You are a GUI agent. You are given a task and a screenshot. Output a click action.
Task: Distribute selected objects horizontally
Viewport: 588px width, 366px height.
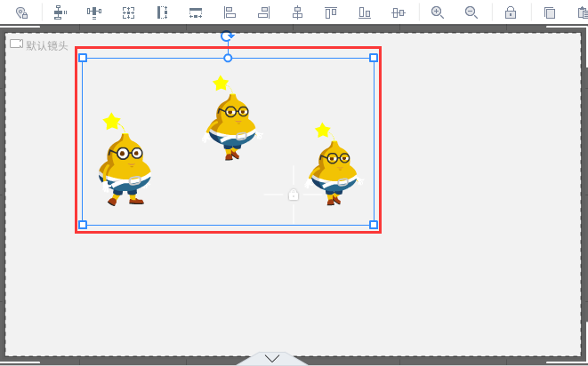click(93, 12)
